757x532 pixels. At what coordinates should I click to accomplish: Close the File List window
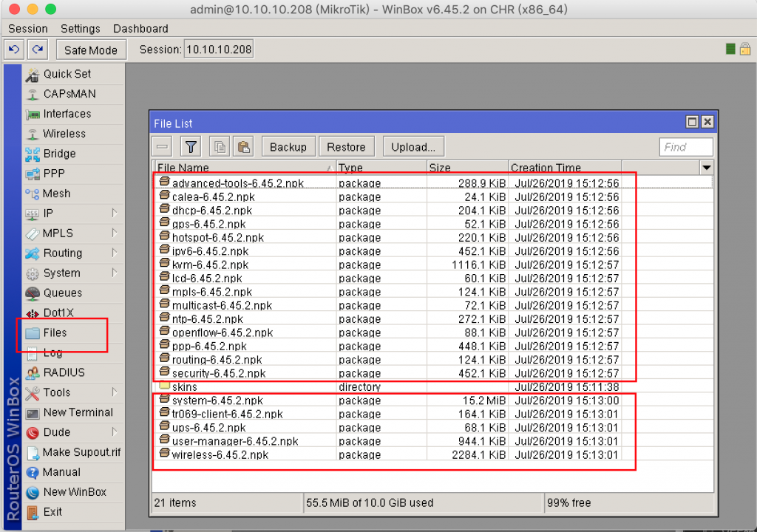click(707, 122)
